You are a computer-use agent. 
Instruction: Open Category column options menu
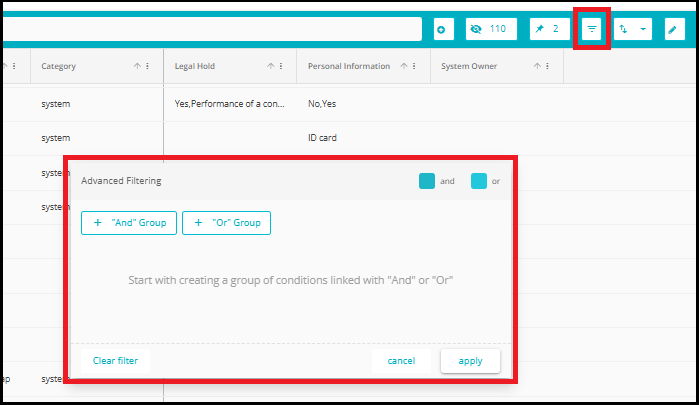coord(148,67)
